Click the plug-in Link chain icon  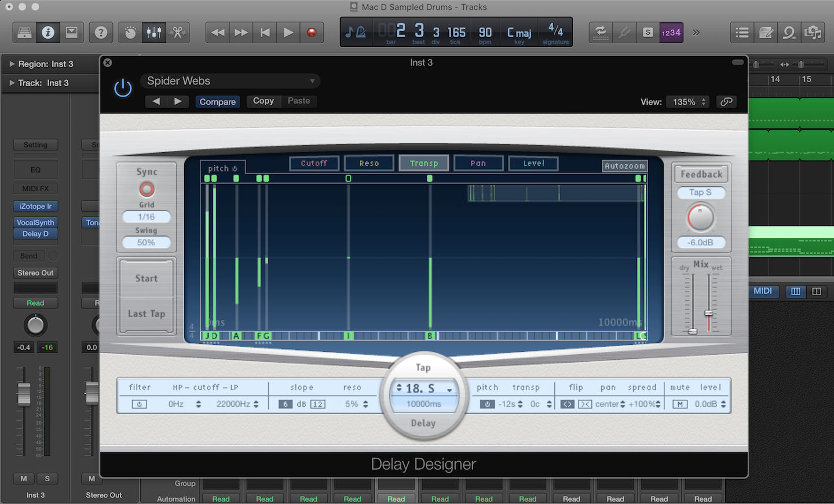(x=726, y=102)
